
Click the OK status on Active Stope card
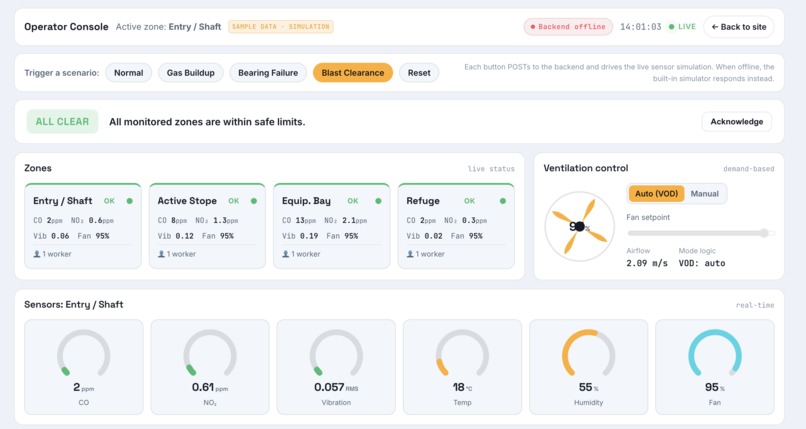coord(234,201)
